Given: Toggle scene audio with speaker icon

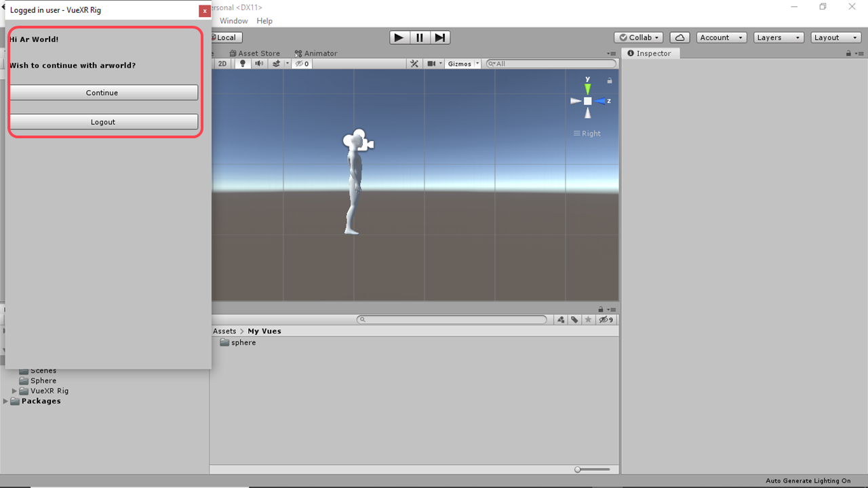Looking at the screenshot, I should tap(259, 64).
